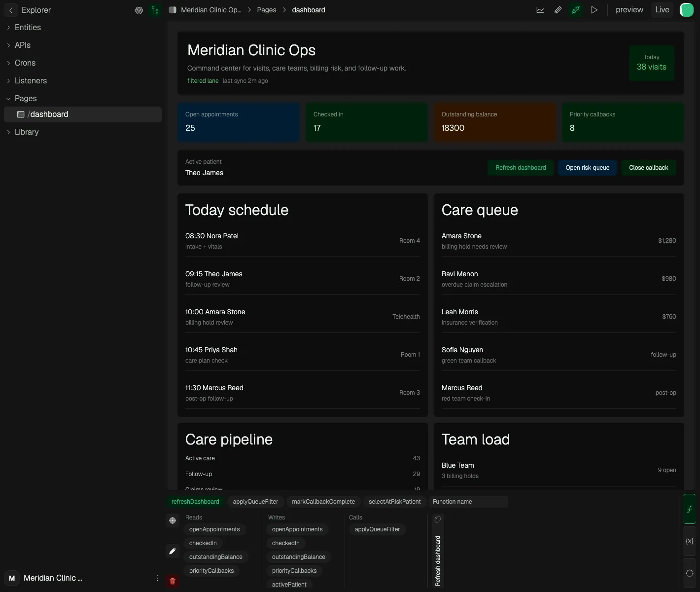Screen dimensions: 700x592
Task: Open the green user avatar
Action: click(687, 10)
